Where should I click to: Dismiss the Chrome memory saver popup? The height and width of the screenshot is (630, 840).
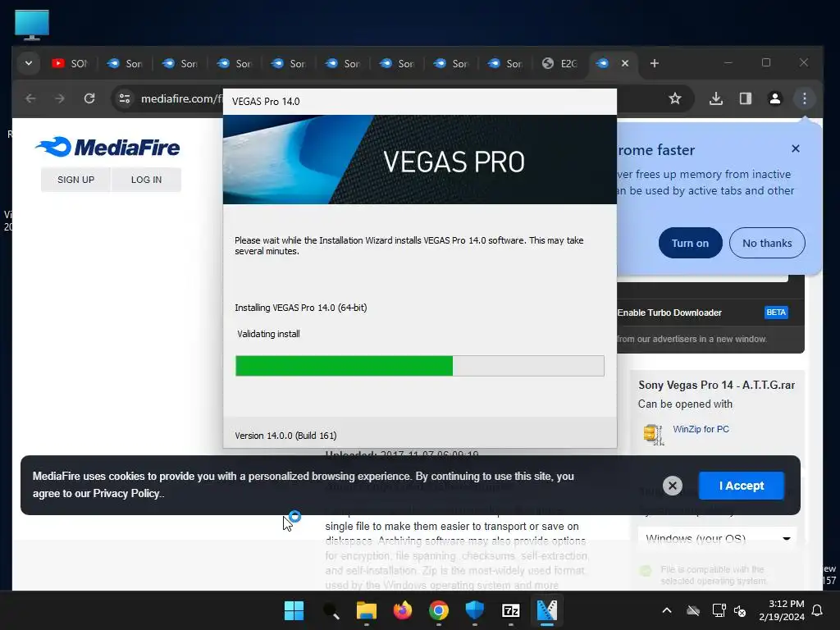(796, 148)
